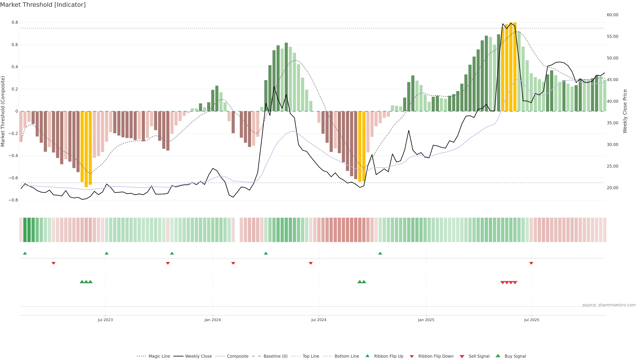Click the ribbon flip down marker near Jul 2025
This screenshot has height=362, width=644.
click(531, 263)
